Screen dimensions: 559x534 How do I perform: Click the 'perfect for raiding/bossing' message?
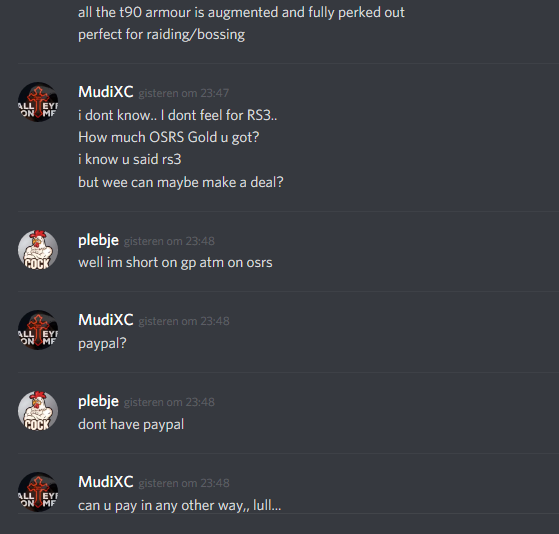tap(161, 35)
